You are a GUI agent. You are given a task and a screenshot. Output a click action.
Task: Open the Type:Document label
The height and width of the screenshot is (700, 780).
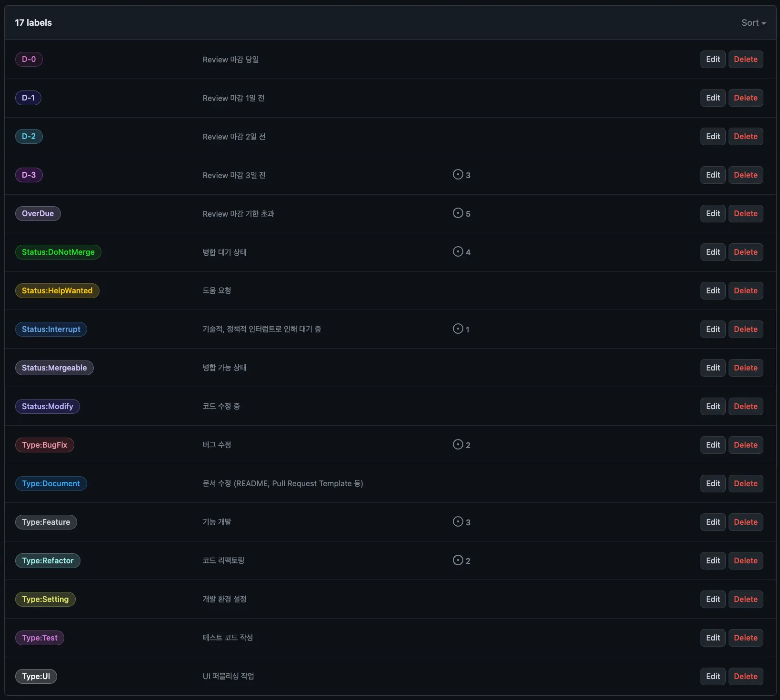pos(51,484)
